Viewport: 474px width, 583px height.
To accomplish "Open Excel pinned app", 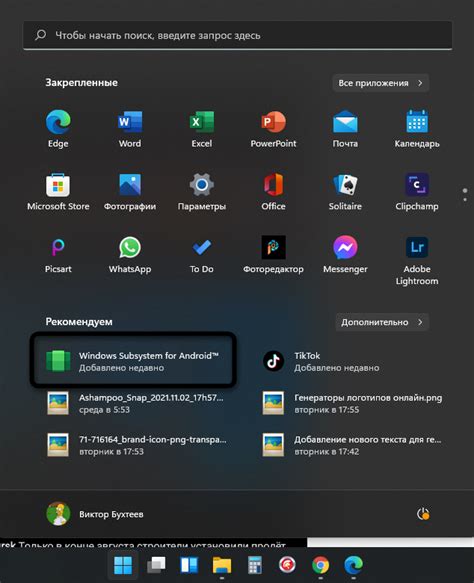I will [201, 128].
